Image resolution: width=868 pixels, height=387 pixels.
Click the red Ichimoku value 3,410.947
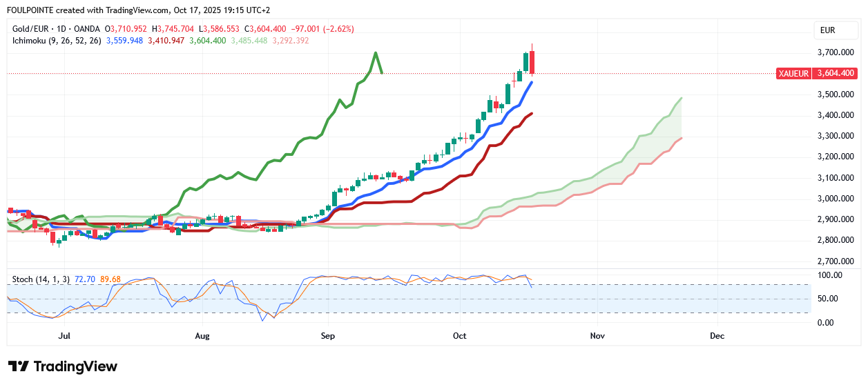(x=166, y=41)
